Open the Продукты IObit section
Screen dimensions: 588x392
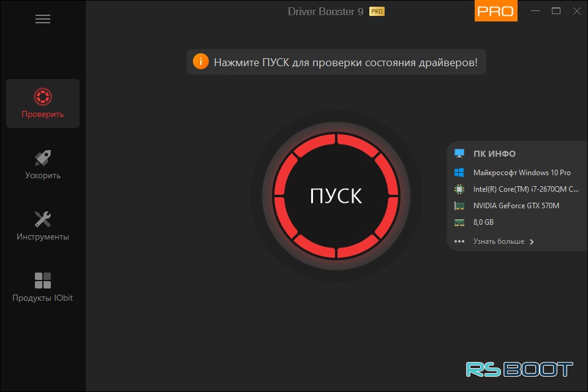43,287
